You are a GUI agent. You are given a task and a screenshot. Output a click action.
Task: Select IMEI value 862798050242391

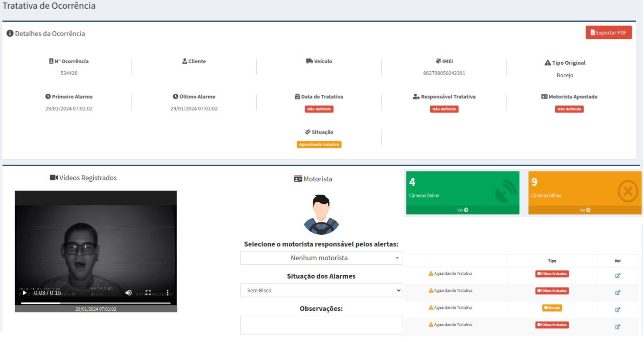[x=444, y=73]
